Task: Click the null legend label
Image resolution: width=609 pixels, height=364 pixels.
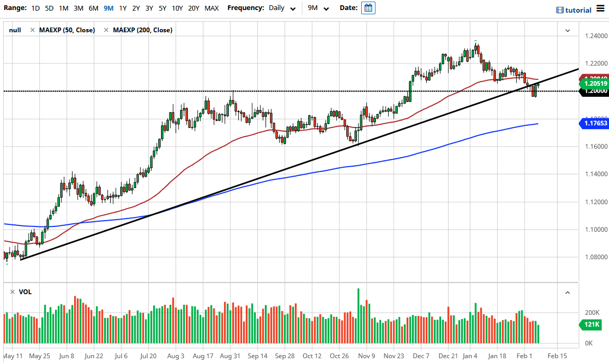Action: pyautogui.click(x=15, y=30)
